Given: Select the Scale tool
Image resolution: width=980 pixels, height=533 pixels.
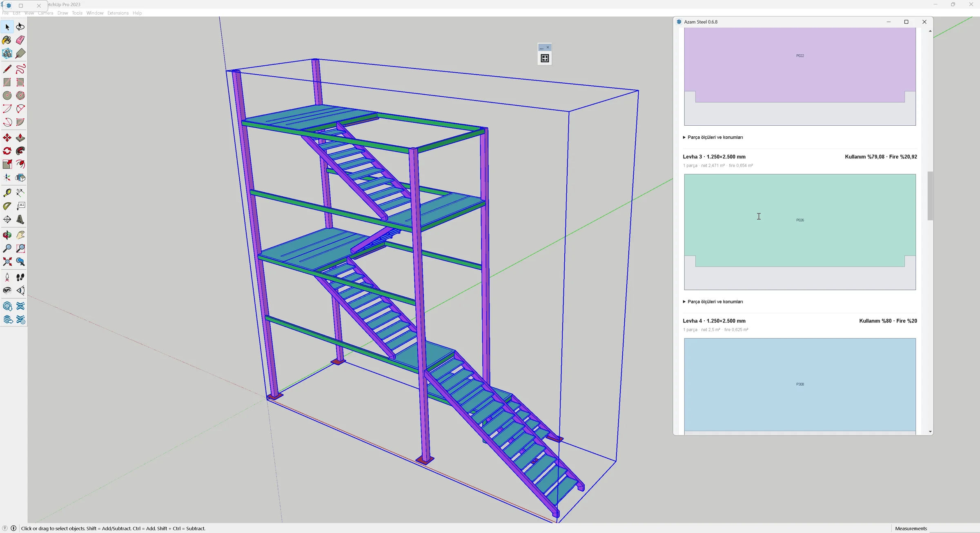Looking at the screenshot, I should (7, 164).
